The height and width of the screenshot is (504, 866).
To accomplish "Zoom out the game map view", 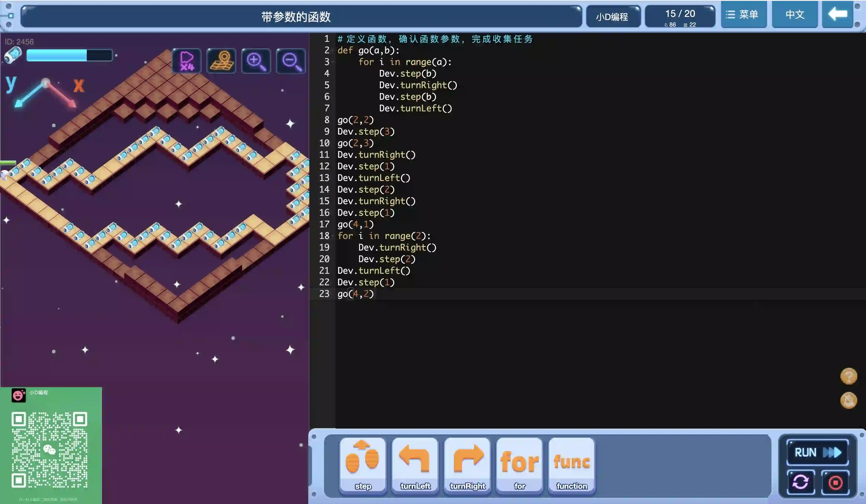I will click(291, 61).
